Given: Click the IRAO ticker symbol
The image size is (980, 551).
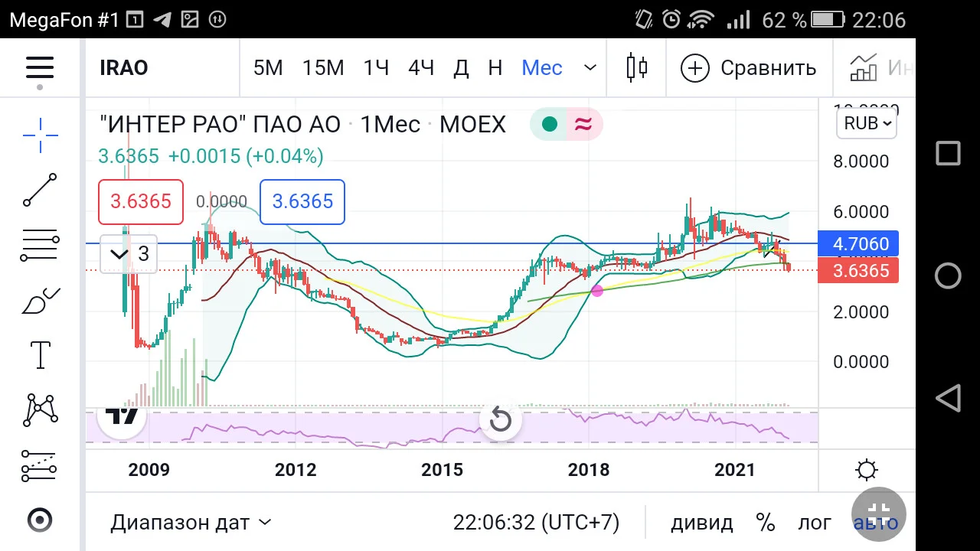Looking at the screenshot, I should (x=124, y=67).
